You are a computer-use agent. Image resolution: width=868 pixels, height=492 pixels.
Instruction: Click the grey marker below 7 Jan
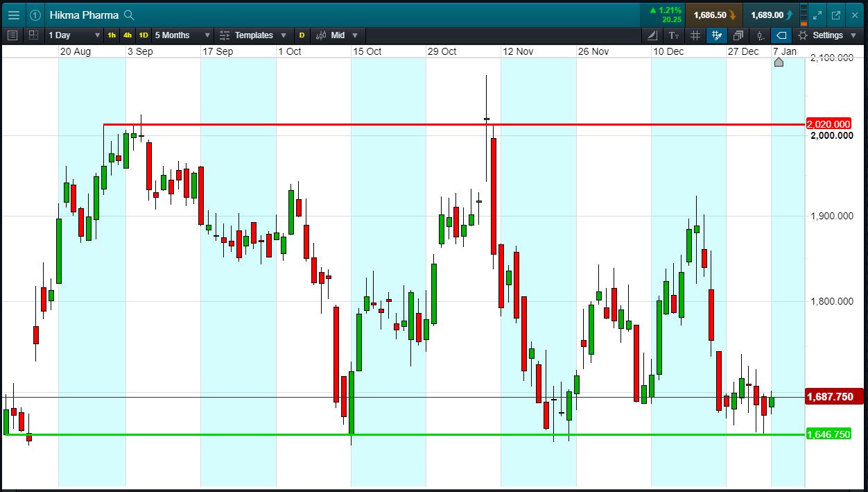[779, 62]
